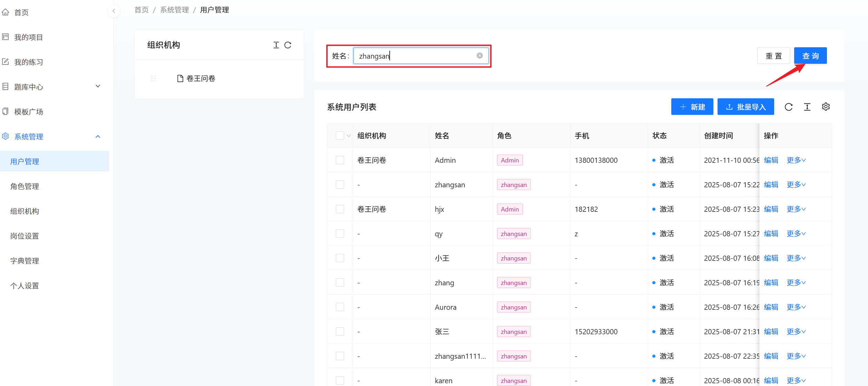Open 我的练习 in the sidebar
Viewport: 868px width, 386px height.
(x=29, y=62)
